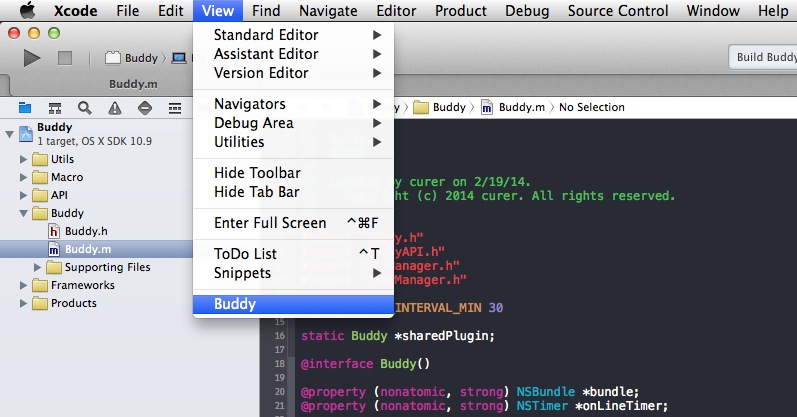The image size is (797, 417).
Task: Click the Macro folder icon
Action: (x=40, y=177)
